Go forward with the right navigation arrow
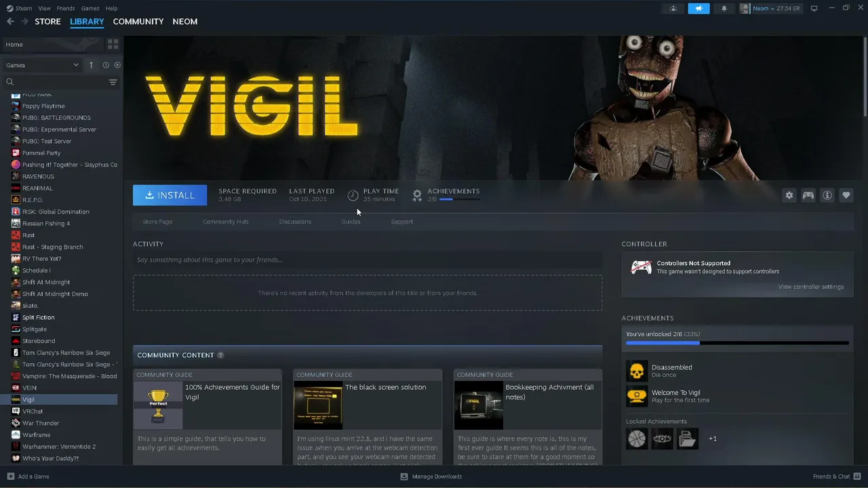Viewport: 868px width, 488px height. (24, 22)
